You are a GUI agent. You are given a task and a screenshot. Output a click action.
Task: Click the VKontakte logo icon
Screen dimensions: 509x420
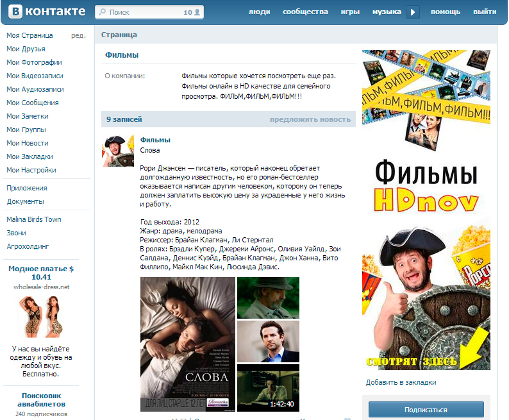[15, 12]
